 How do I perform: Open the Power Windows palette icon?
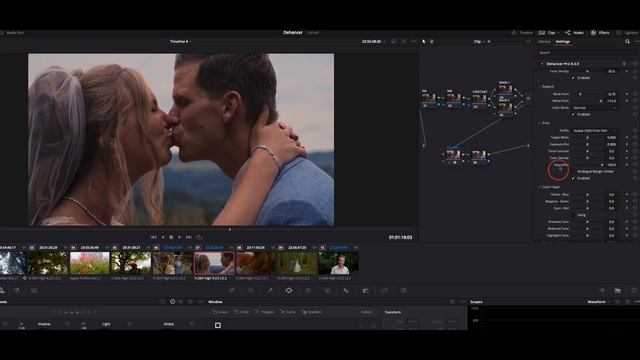pos(289,291)
